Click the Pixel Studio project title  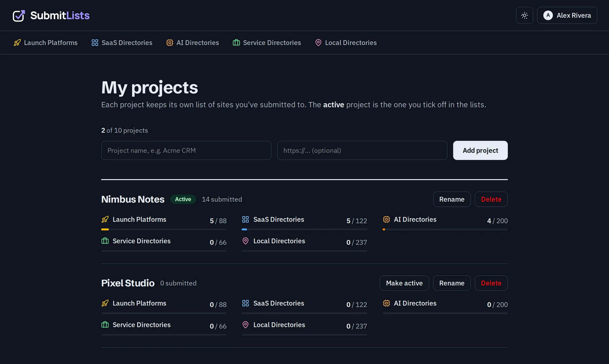click(x=128, y=283)
